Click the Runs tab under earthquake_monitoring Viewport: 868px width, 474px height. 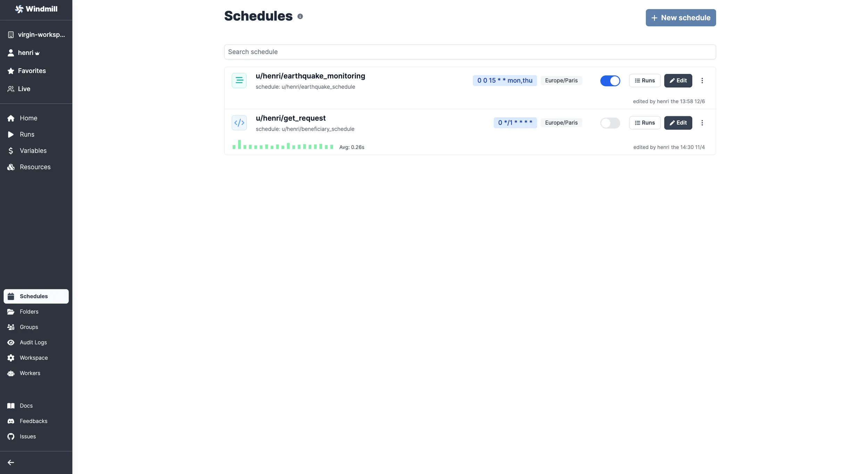point(645,81)
